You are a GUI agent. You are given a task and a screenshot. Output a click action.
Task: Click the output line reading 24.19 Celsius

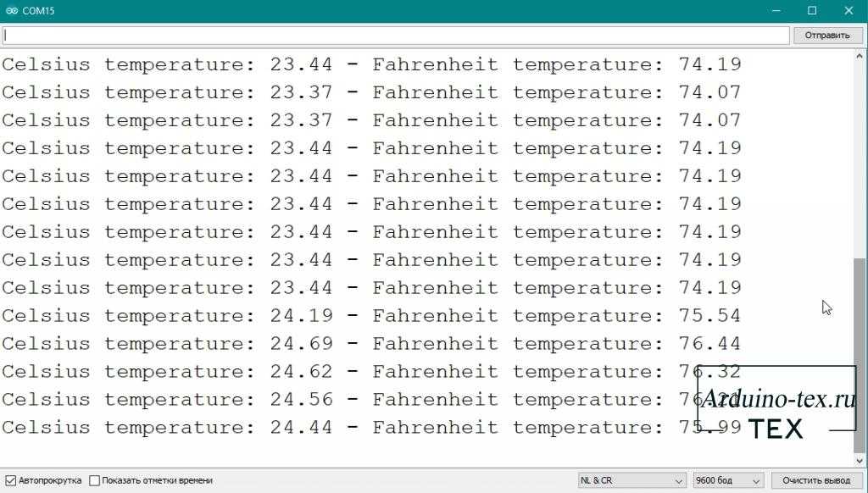point(370,316)
